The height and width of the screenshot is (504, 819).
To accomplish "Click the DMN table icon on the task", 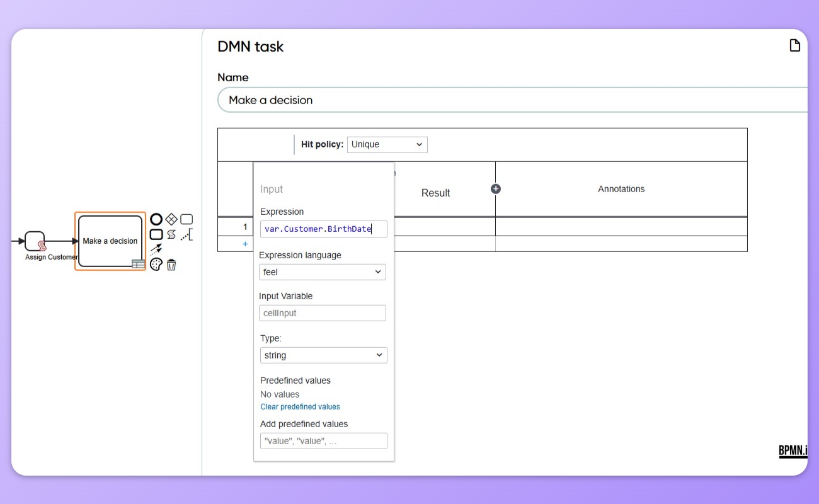I will pyautogui.click(x=139, y=263).
